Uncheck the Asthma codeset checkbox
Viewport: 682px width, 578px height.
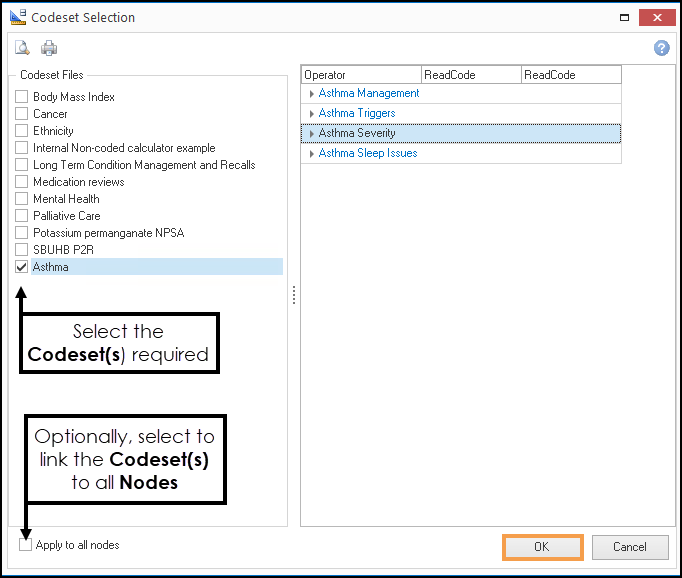(22, 267)
